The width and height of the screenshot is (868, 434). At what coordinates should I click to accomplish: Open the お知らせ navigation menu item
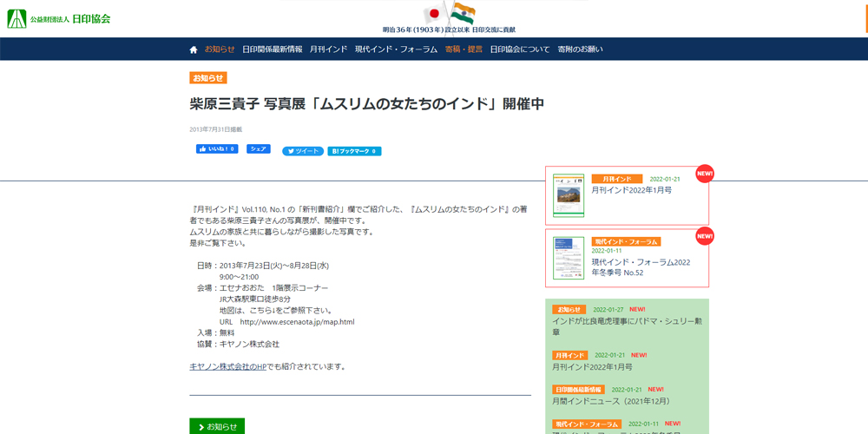pyautogui.click(x=220, y=49)
